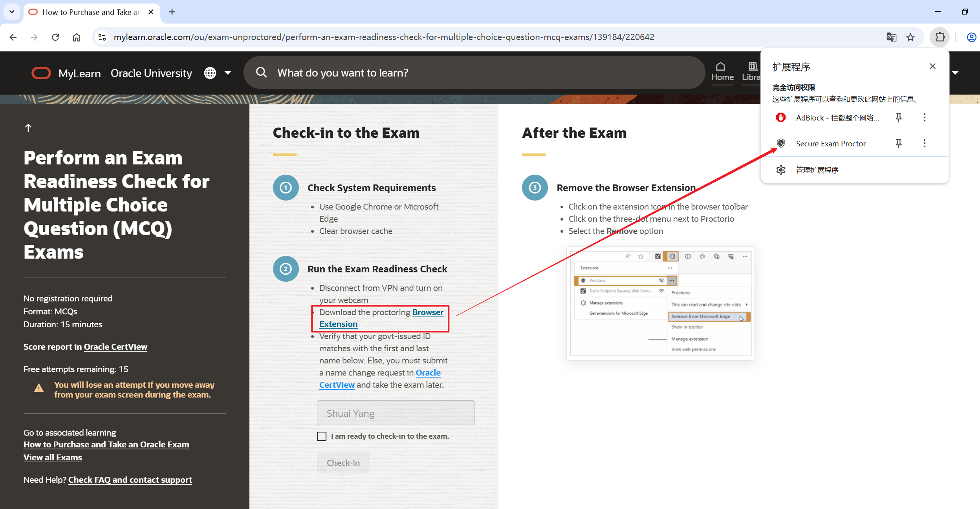Reload the current page

click(55, 37)
